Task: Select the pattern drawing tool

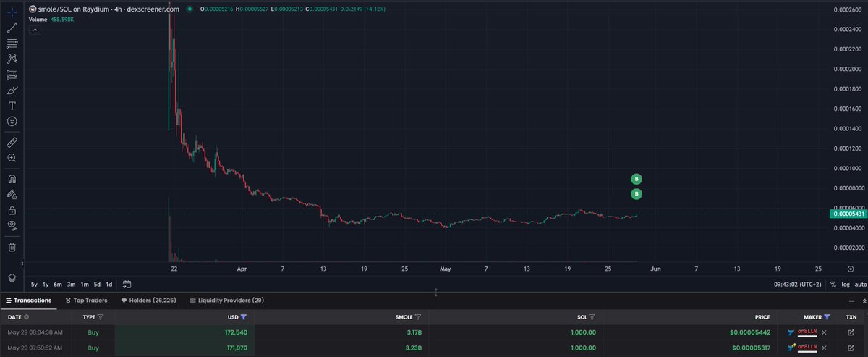Action: click(x=12, y=59)
